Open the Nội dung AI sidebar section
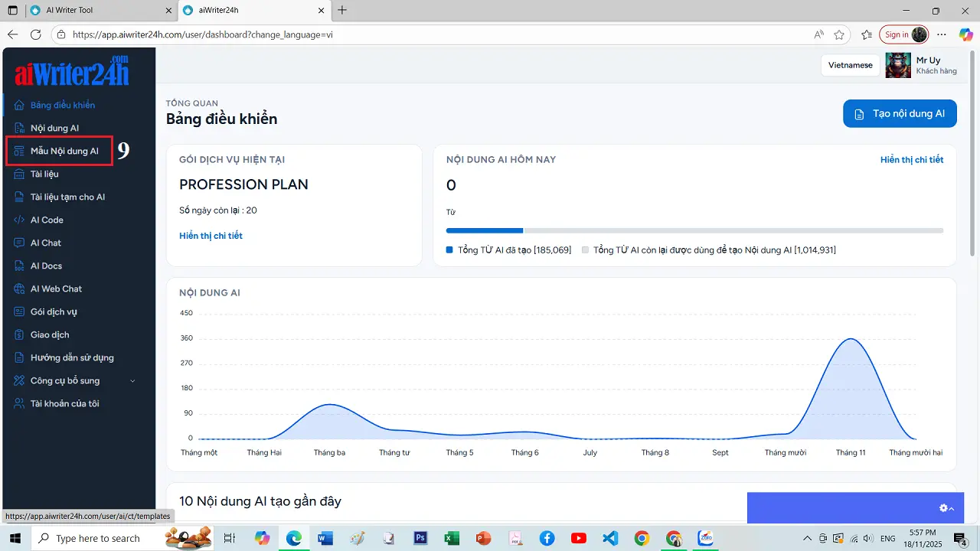Screen dimensions: 980x551 (x=54, y=128)
